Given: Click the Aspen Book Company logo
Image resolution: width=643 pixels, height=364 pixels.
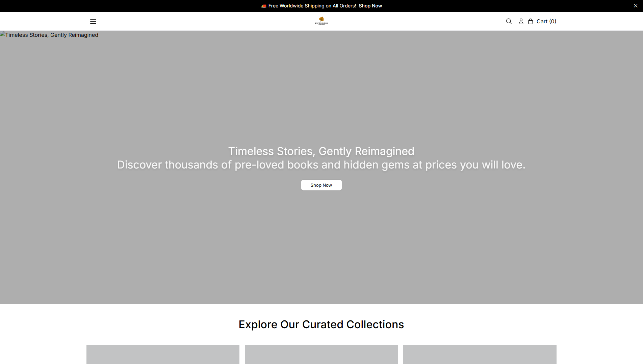Looking at the screenshot, I should tap(321, 21).
